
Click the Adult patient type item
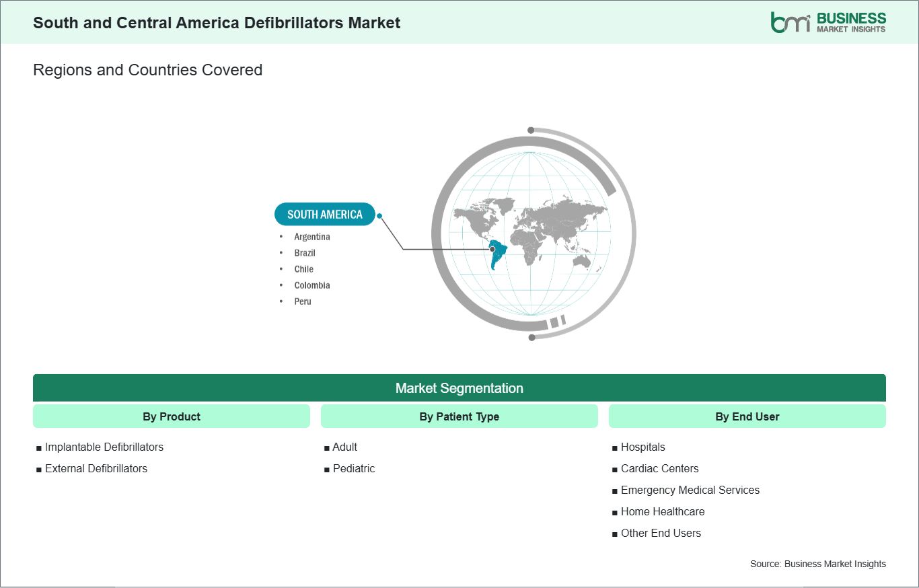click(x=345, y=447)
